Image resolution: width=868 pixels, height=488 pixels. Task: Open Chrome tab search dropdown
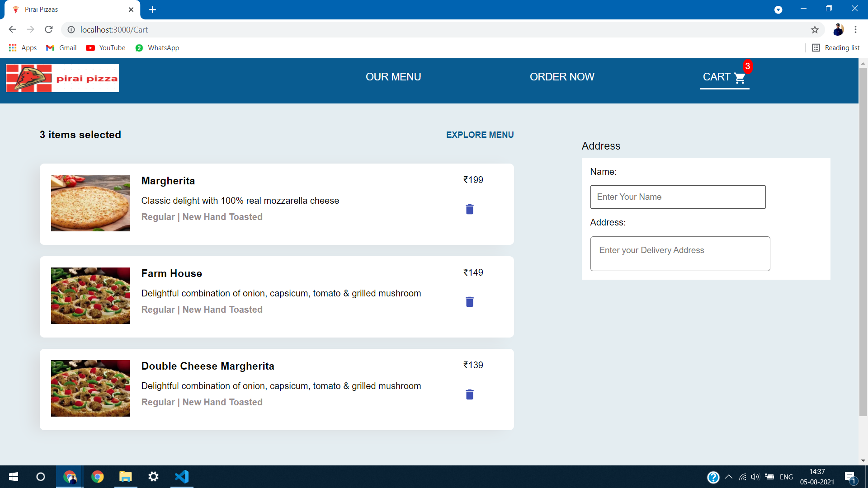(x=778, y=9)
